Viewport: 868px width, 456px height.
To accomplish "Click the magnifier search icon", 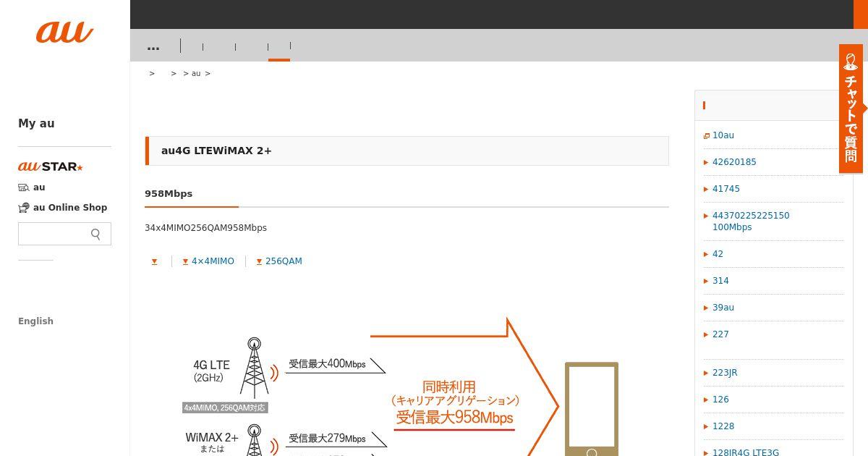I will click(96, 234).
